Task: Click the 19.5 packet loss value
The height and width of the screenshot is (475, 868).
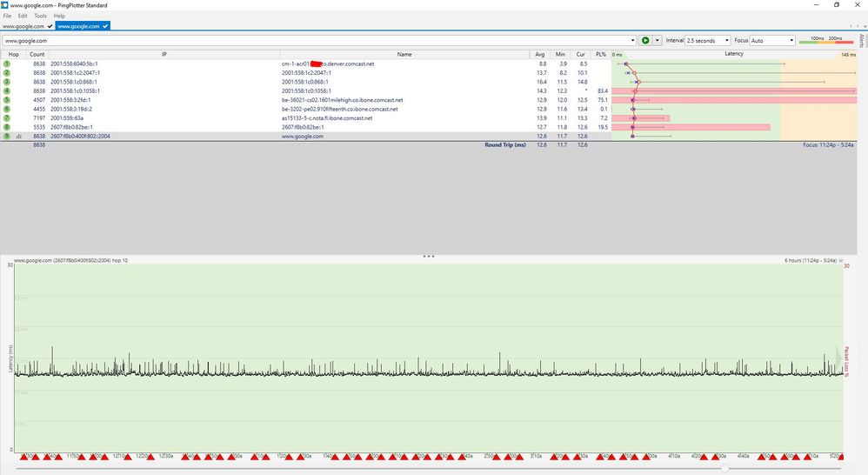Action: (x=602, y=127)
